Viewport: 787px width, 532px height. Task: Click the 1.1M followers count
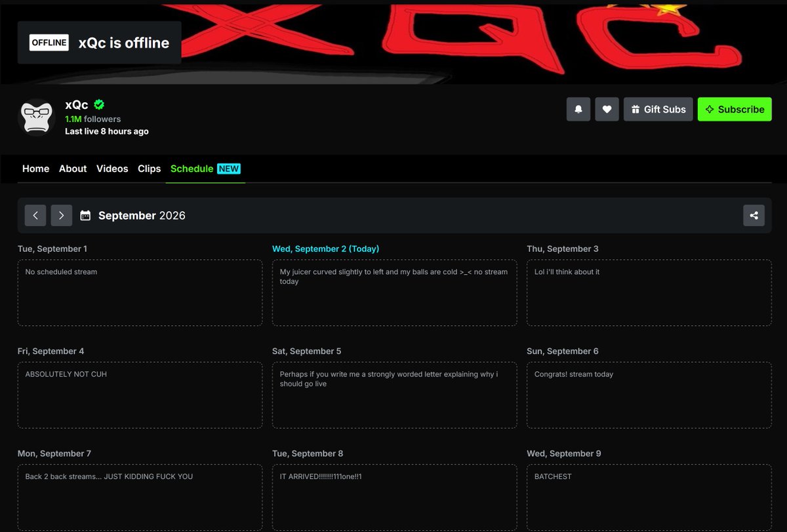coord(93,119)
